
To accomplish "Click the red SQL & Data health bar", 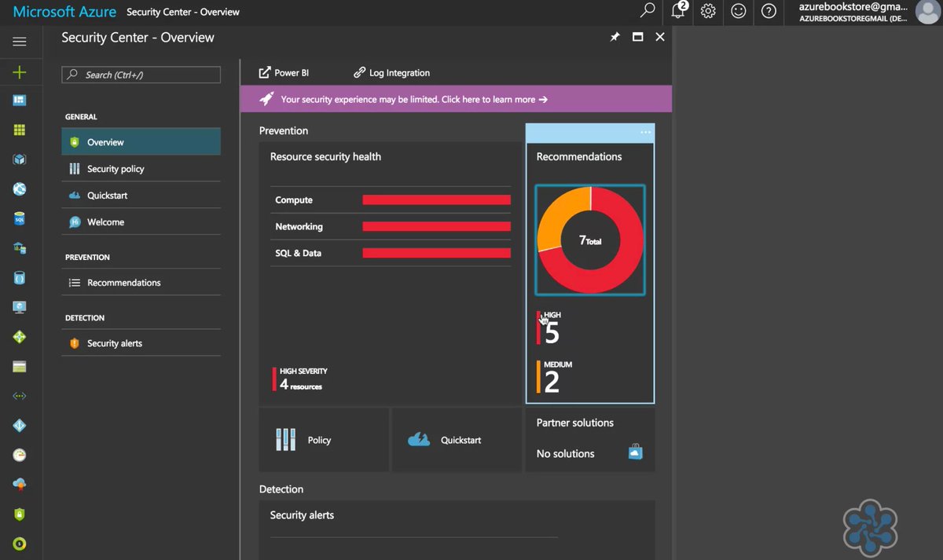I will [436, 253].
